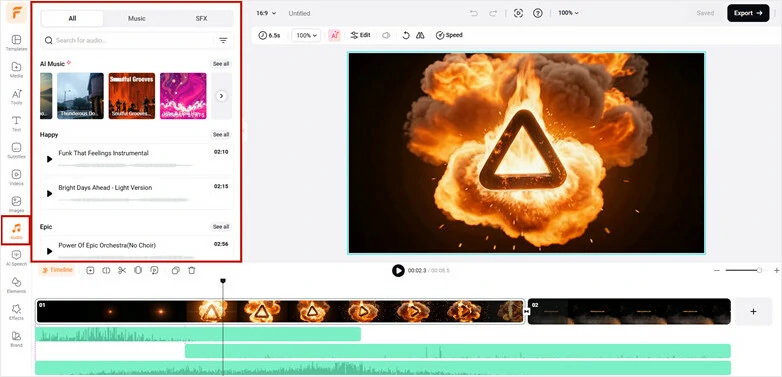Flip the clip with mirror icon
782x377 pixels.
pos(420,35)
